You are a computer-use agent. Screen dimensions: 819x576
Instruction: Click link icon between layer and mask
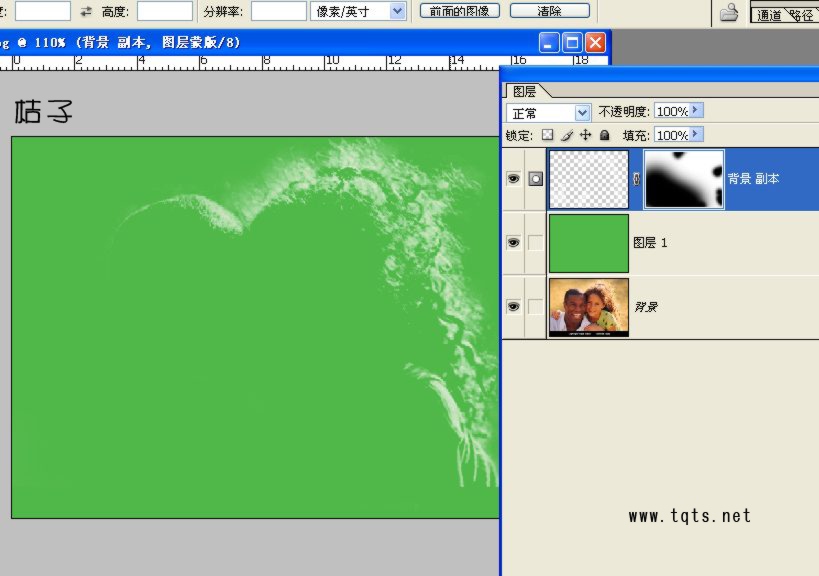(x=636, y=179)
